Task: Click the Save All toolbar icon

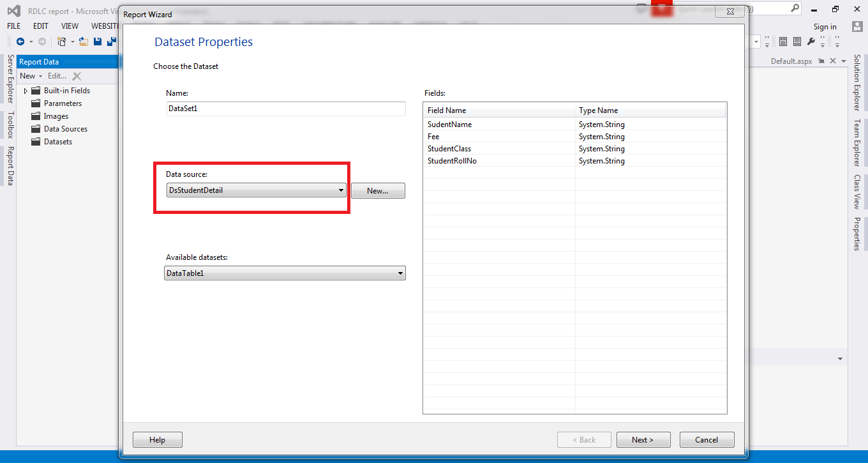Action: 111,41
